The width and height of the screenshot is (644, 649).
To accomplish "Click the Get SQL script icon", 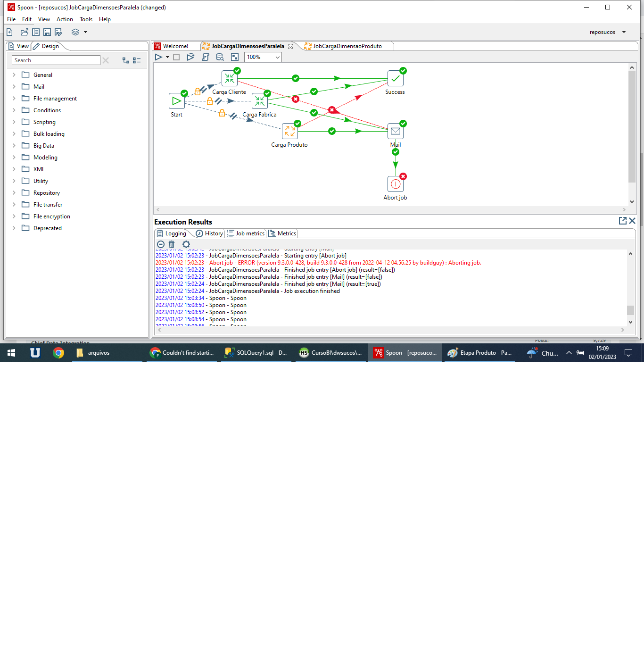I will 206,57.
